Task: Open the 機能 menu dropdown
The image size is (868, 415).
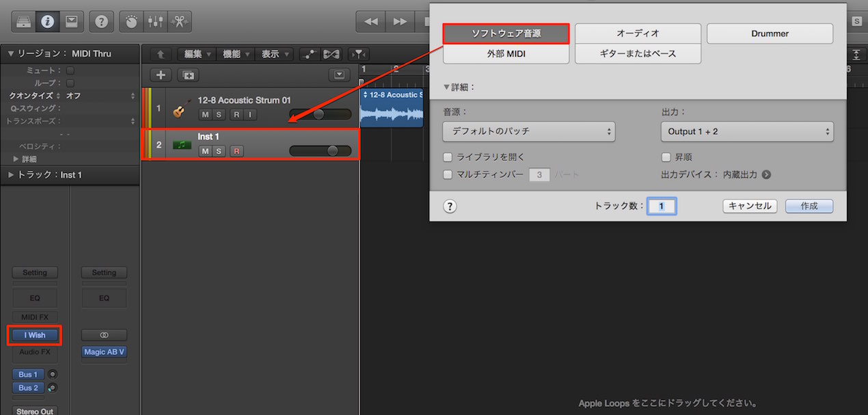Action: (x=235, y=54)
